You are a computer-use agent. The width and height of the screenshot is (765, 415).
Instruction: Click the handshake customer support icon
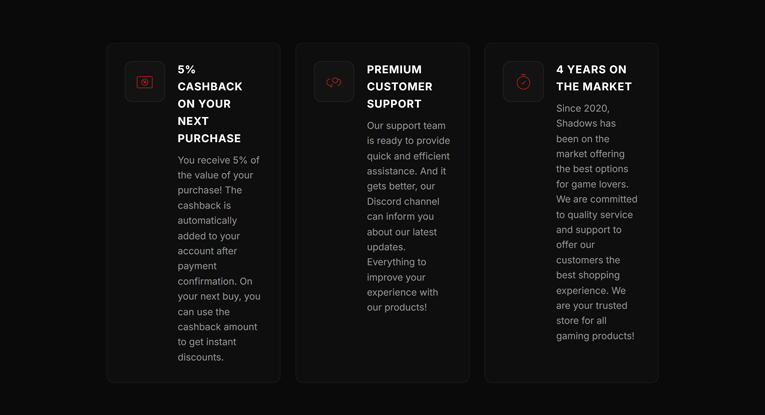point(334,82)
